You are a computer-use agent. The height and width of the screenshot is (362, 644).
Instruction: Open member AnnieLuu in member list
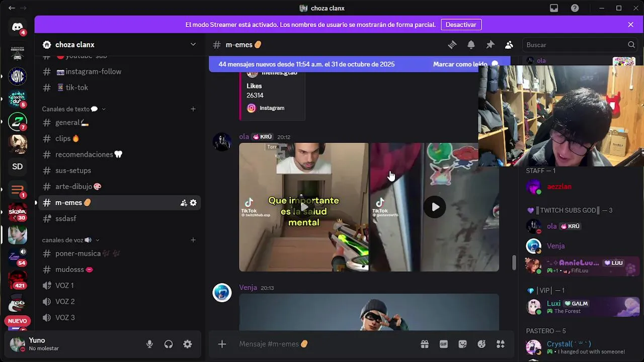point(582,266)
